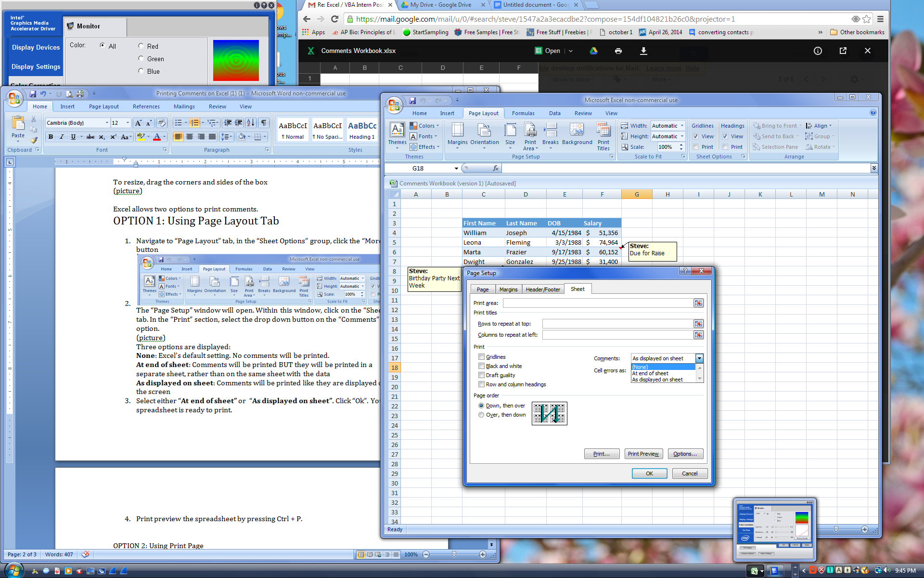Click the Intel color gradient preview
The height and width of the screenshot is (578, 924).
click(x=236, y=60)
